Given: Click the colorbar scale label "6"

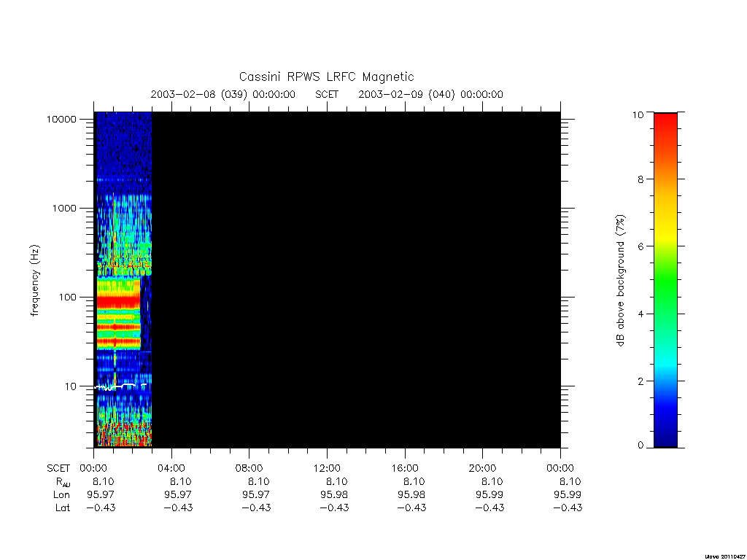Looking at the screenshot, I should pyautogui.click(x=640, y=246).
